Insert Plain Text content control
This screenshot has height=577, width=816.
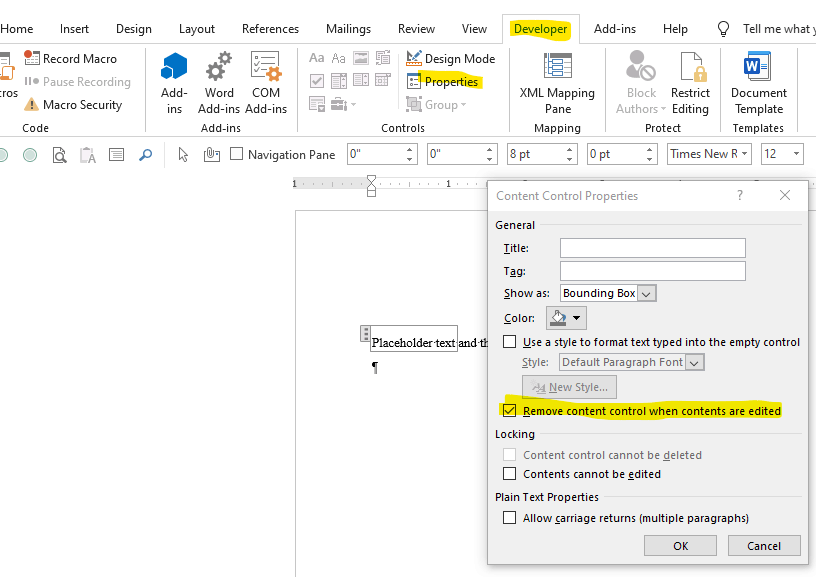coord(338,58)
